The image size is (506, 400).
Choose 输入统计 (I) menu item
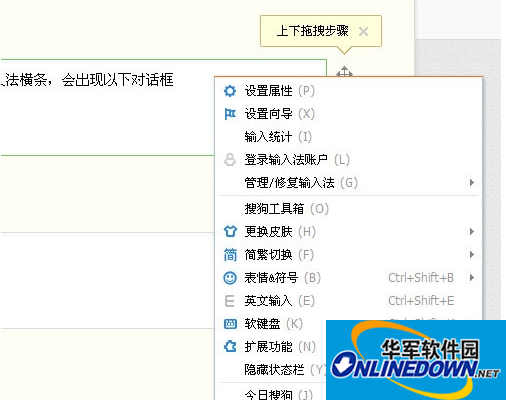(x=348, y=137)
